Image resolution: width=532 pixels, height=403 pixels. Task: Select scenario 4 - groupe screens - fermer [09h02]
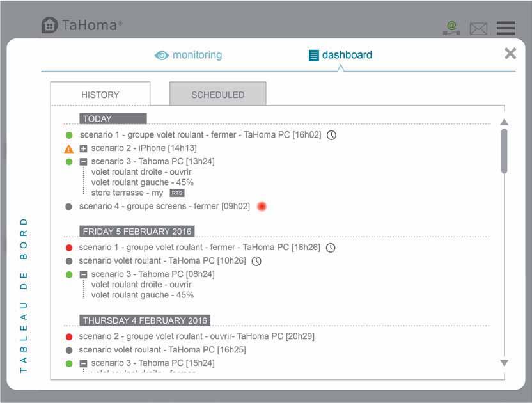point(164,206)
